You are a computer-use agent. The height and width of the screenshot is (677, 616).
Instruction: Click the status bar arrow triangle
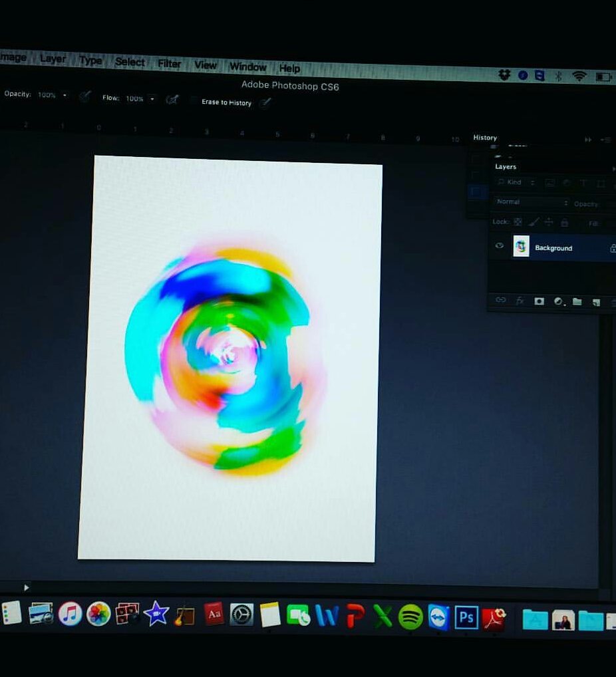27,588
